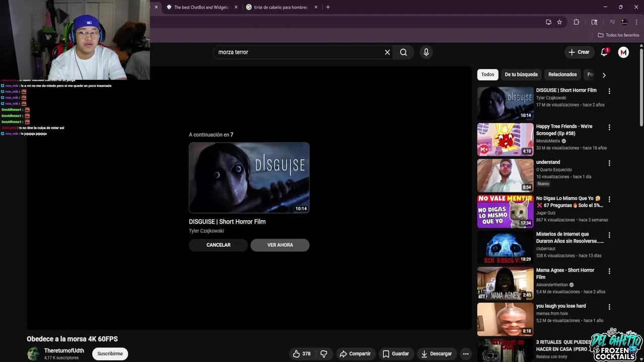
Task: Open the DISGUISE thumbnail in the sidebar
Action: point(505,104)
